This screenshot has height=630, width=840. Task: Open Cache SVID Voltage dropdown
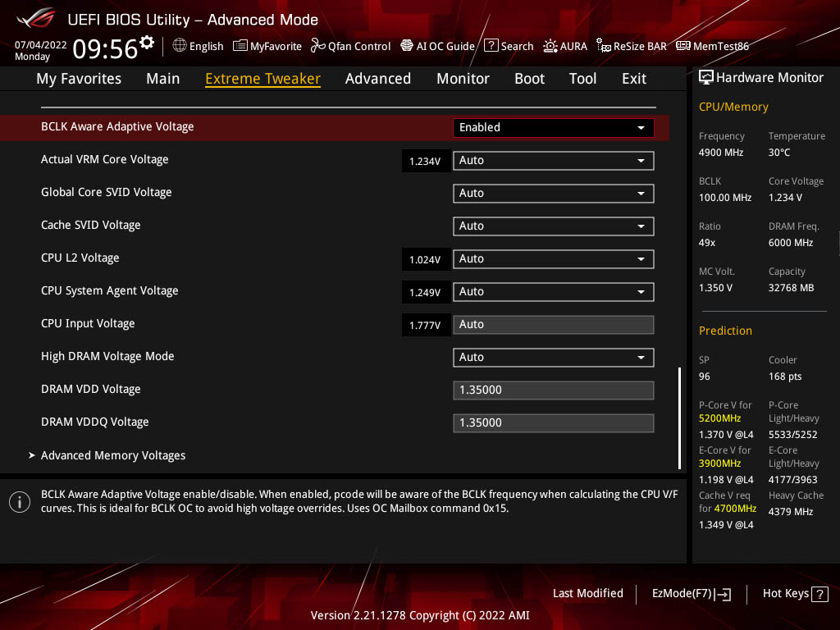click(x=554, y=226)
